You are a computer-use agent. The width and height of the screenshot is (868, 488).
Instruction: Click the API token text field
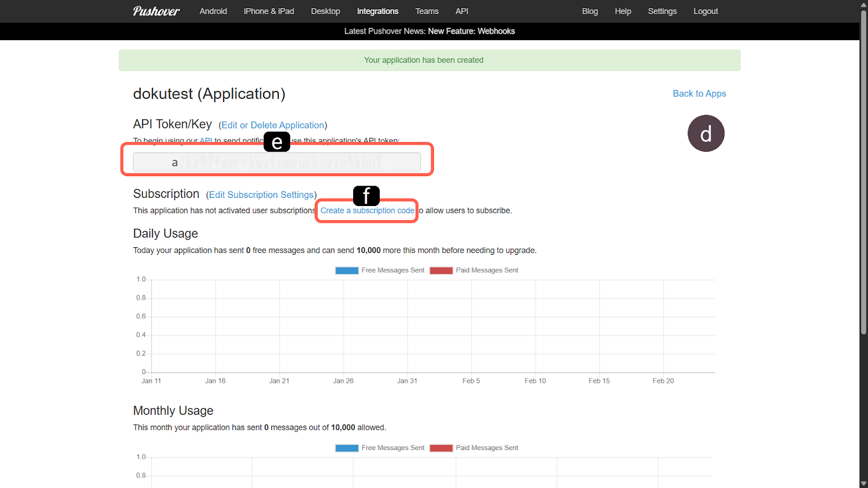click(277, 162)
